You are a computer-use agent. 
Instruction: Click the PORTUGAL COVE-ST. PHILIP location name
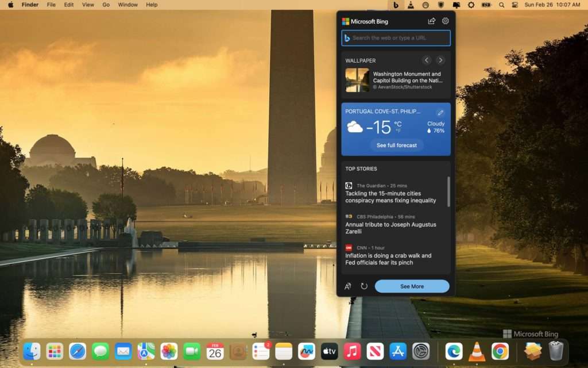(x=383, y=112)
